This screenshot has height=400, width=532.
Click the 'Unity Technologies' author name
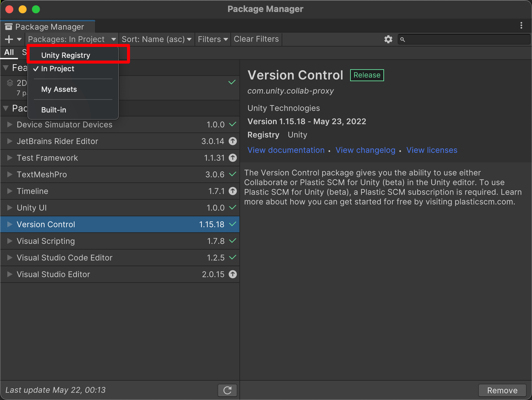tap(284, 108)
